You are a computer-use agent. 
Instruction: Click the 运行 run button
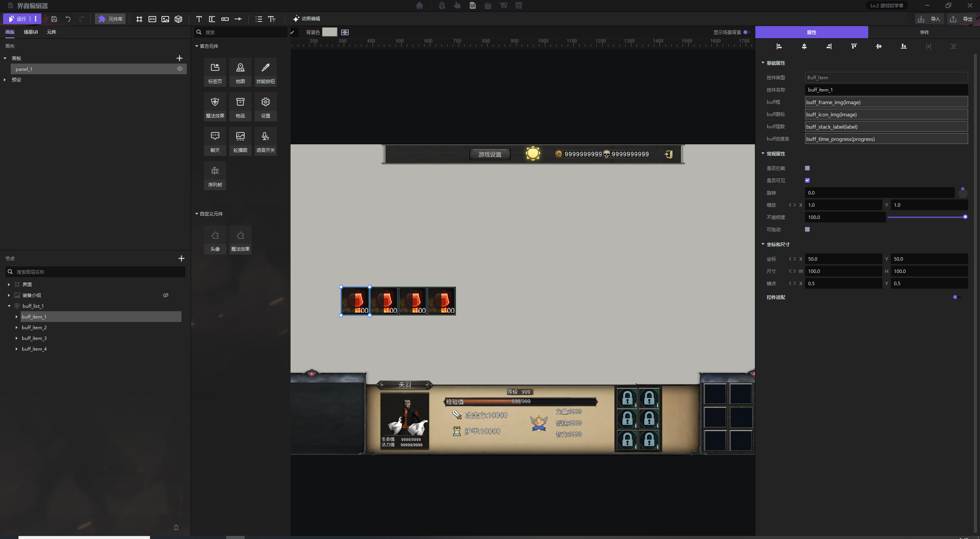[18, 19]
